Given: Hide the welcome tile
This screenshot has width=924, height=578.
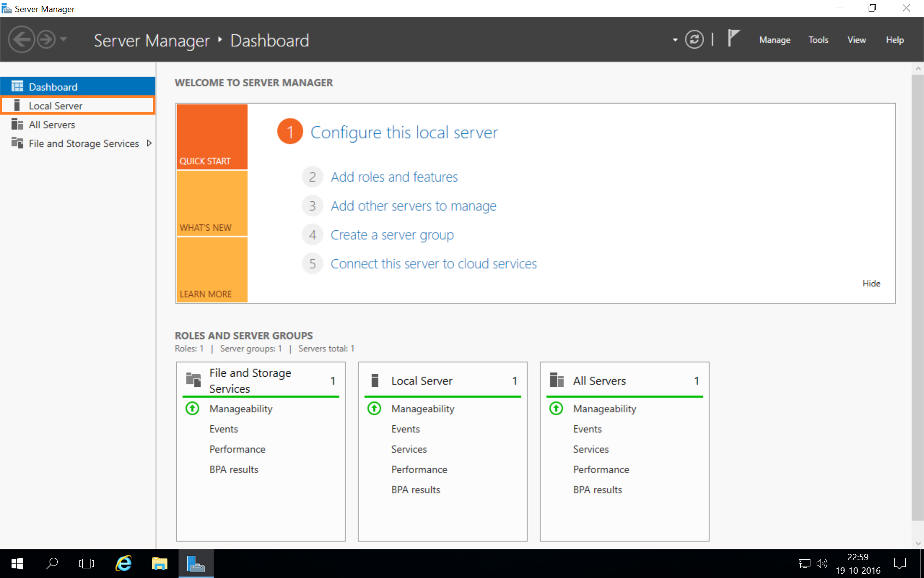Looking at the screenshot, I should (871, 283).
